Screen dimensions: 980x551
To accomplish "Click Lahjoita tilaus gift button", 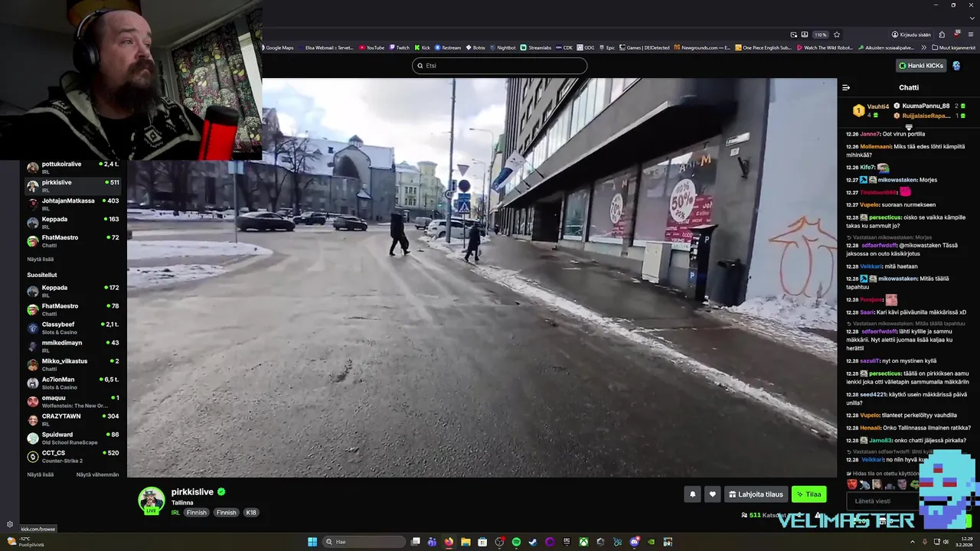I will coord(756,494).
